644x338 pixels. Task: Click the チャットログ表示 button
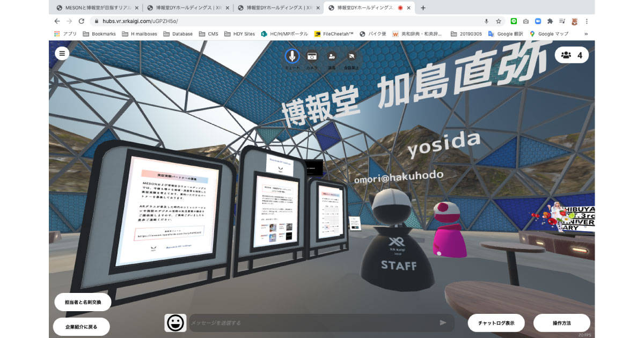tap(496, 323)
